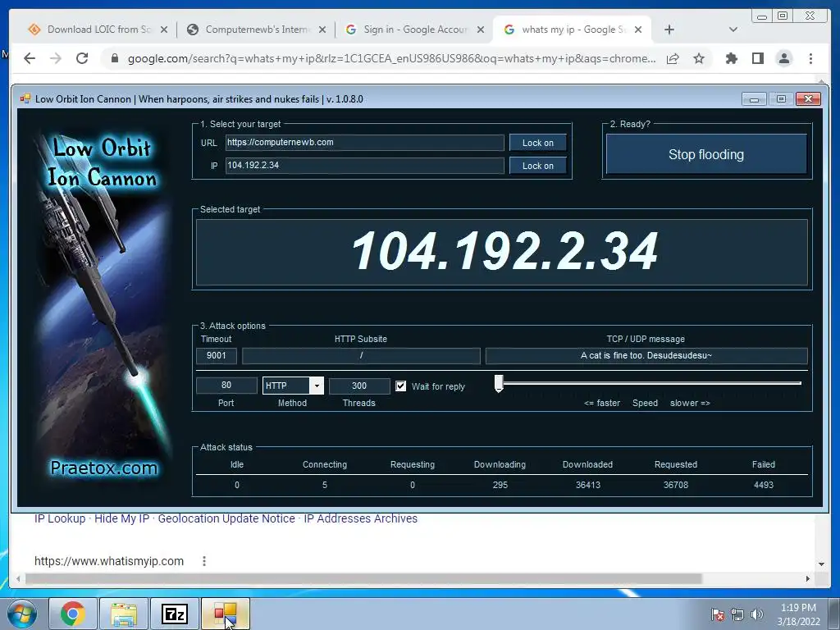The width and height of the screenshot is (840, 630).
Task: Click the share page icon in address bar
Action: [673, 58]
